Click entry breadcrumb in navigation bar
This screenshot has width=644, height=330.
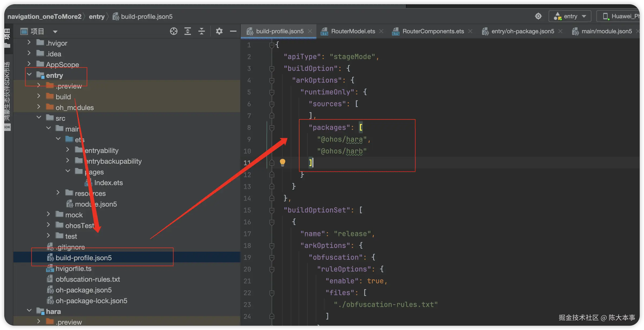pos(97,17)
